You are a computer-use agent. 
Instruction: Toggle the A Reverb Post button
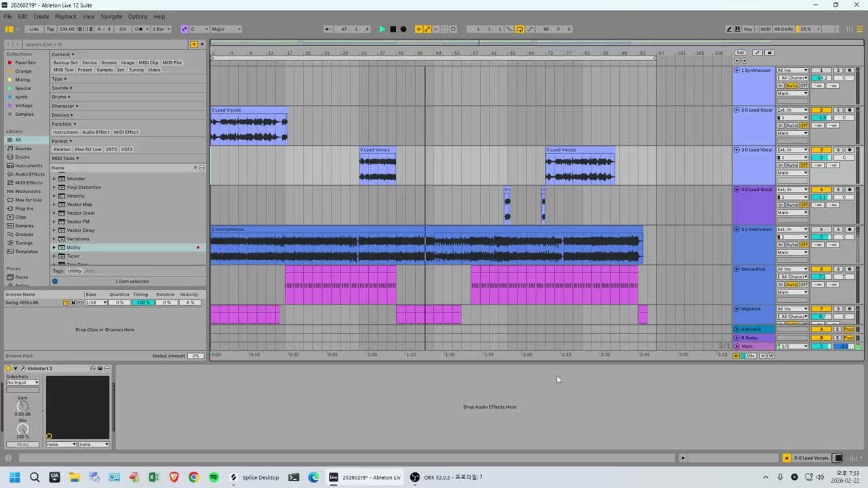[848, 329]
